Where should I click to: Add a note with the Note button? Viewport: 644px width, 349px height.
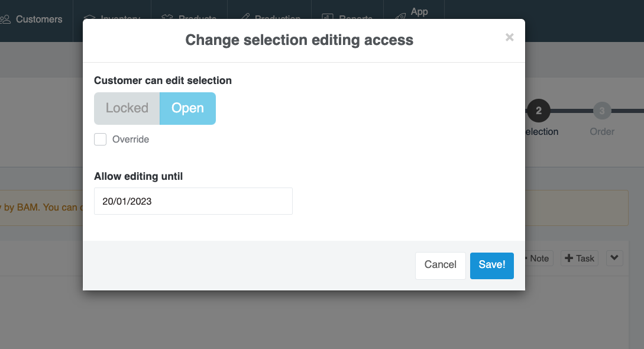click(538, 258)
